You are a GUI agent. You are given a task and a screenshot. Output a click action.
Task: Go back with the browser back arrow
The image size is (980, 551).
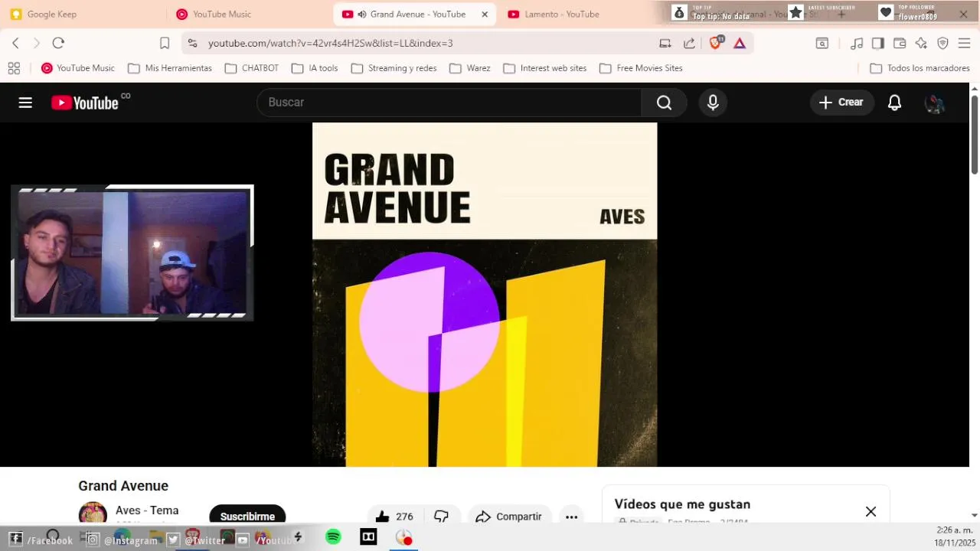click(x=15, y=43)
